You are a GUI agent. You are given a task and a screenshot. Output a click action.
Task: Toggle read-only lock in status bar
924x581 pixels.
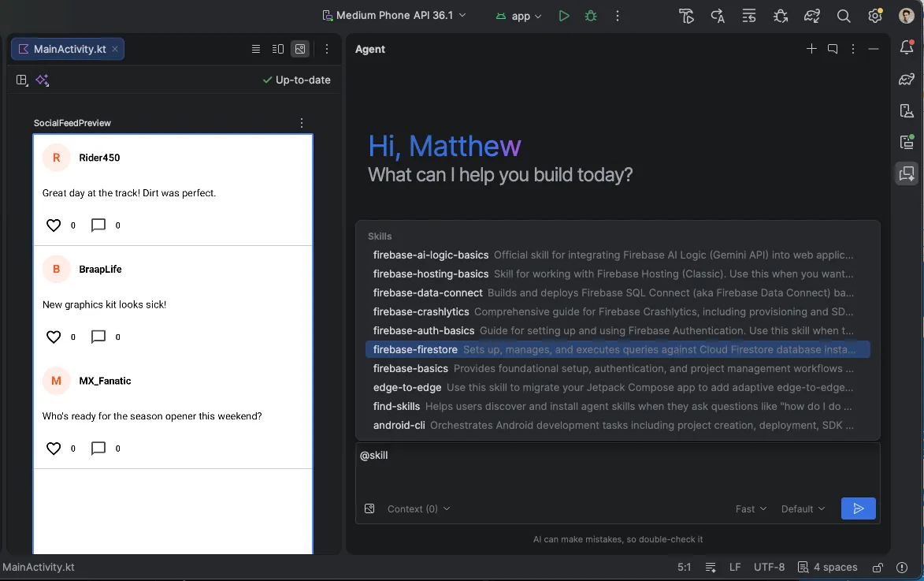point(878,568)
